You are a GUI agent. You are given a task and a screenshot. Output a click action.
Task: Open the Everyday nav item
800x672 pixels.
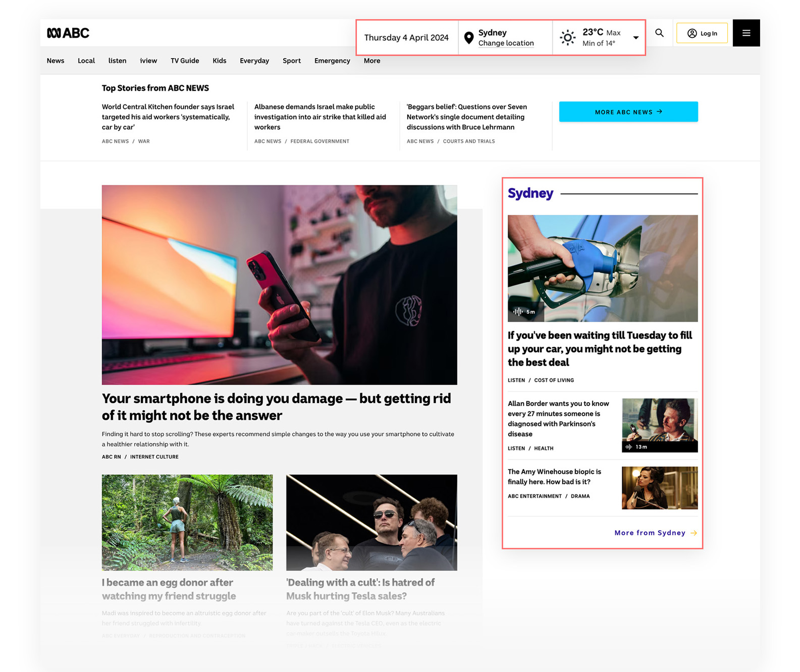[x=254, y=61]
